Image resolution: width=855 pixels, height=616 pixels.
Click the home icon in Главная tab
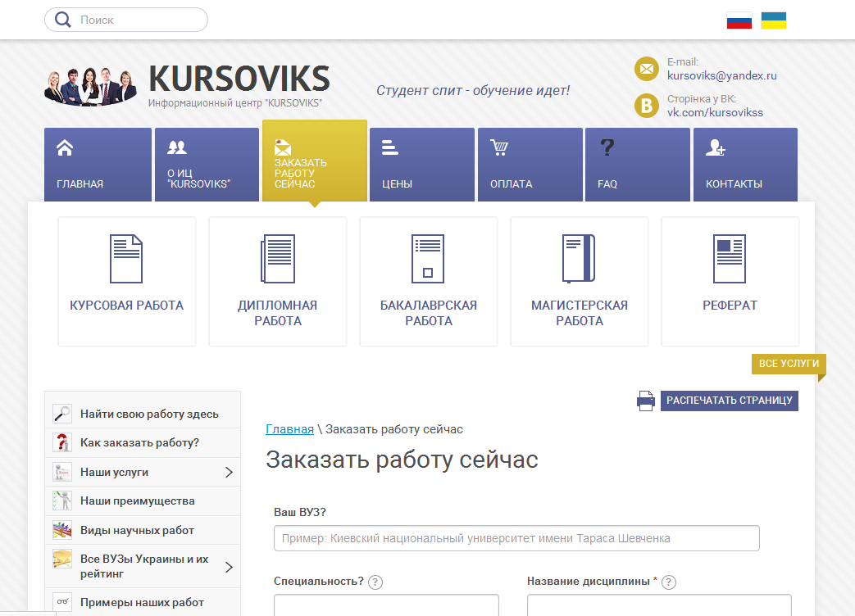(65, 147)
